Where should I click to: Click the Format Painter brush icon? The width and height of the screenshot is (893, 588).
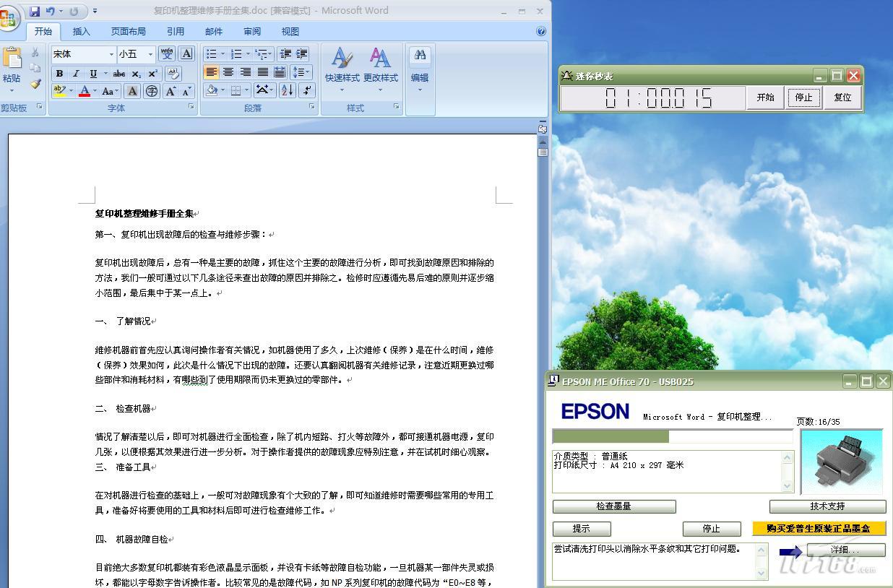[35, 85]
